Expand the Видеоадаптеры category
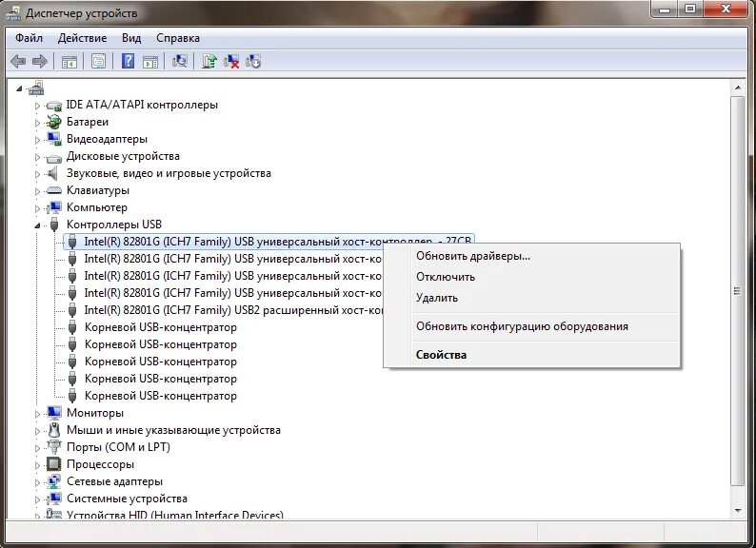Screen dimensions: 756x548 point(37,140)
